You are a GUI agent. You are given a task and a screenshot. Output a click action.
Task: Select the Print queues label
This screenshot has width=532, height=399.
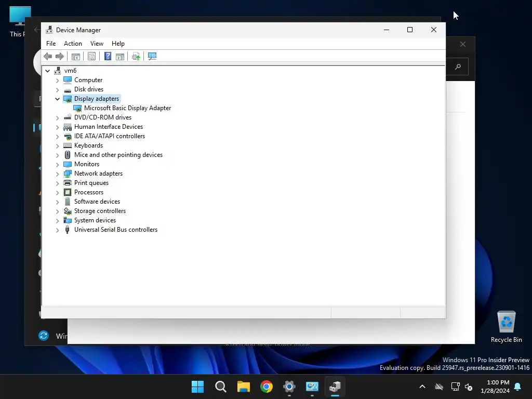coord(91,183)
